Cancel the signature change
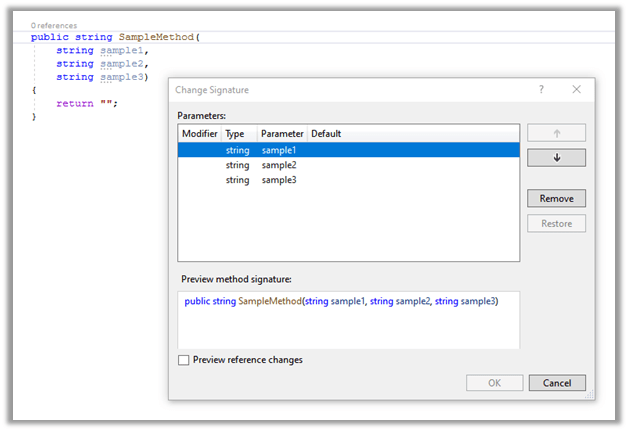The height and width of the screenshot is (431, 628). [x=556, y=383]
